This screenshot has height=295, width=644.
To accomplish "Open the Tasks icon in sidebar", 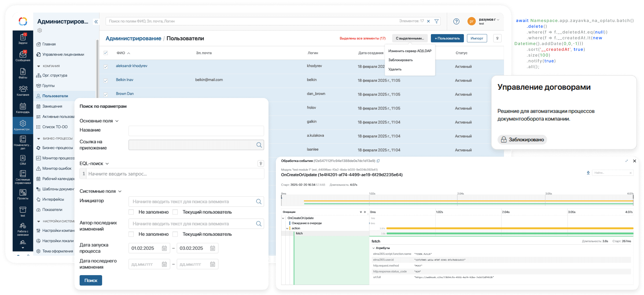I will [x=23, y=38].
